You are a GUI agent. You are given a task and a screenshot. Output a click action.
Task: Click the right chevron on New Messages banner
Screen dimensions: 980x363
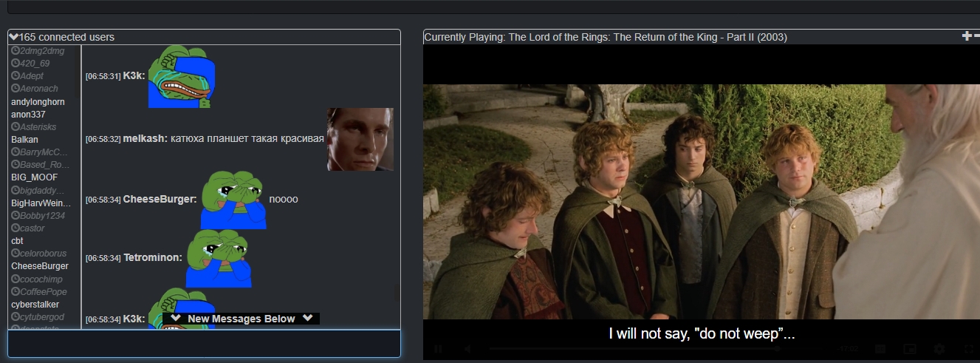click(x=307, y=319)
